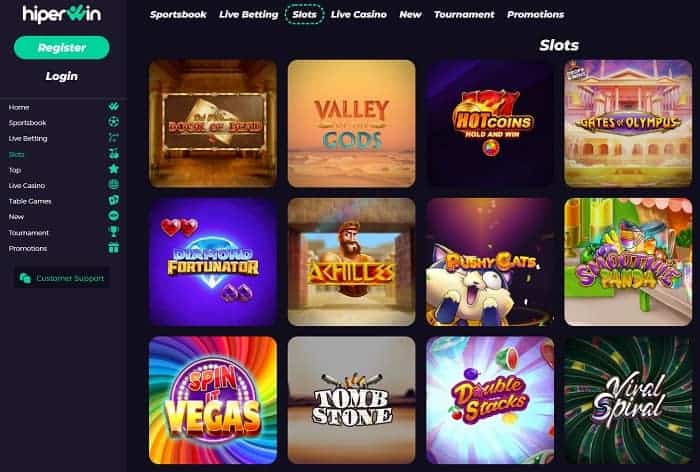The image size is (700, 472).
Task: Click the Home logo icon in sidebar
Action: [113, 106]
